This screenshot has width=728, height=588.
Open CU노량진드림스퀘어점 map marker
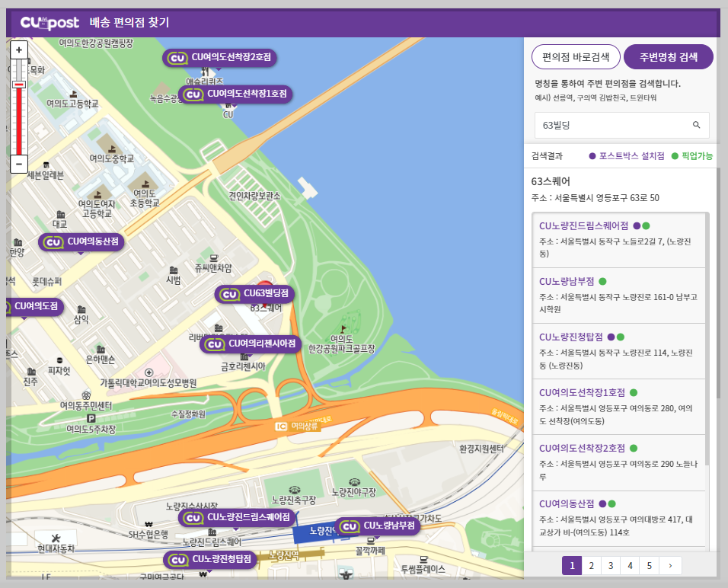(237, 518)
